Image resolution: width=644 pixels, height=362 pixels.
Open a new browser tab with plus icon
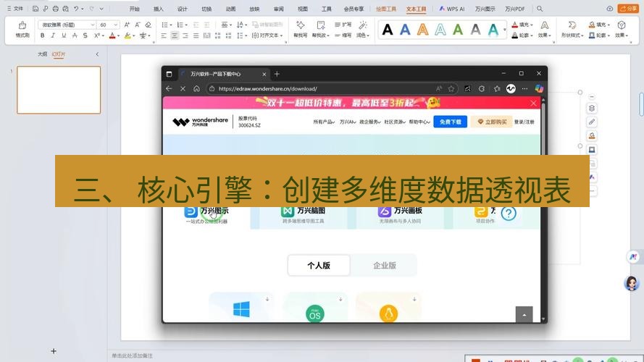[x=277, y=74]
